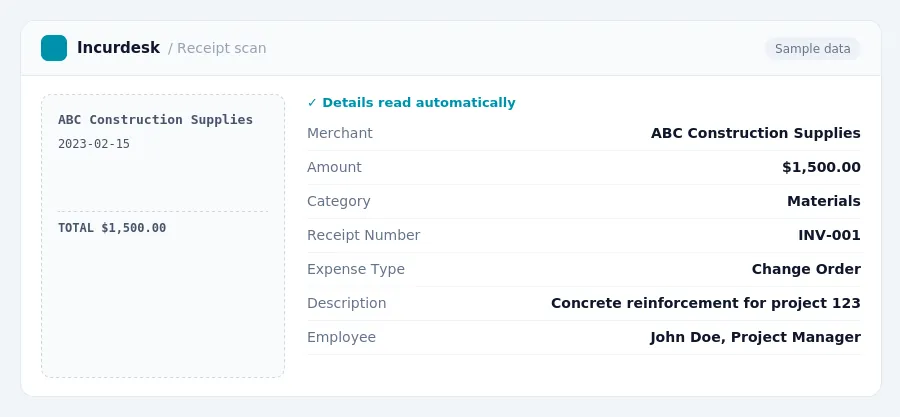Select the Employee label

[x=342, y=337]
